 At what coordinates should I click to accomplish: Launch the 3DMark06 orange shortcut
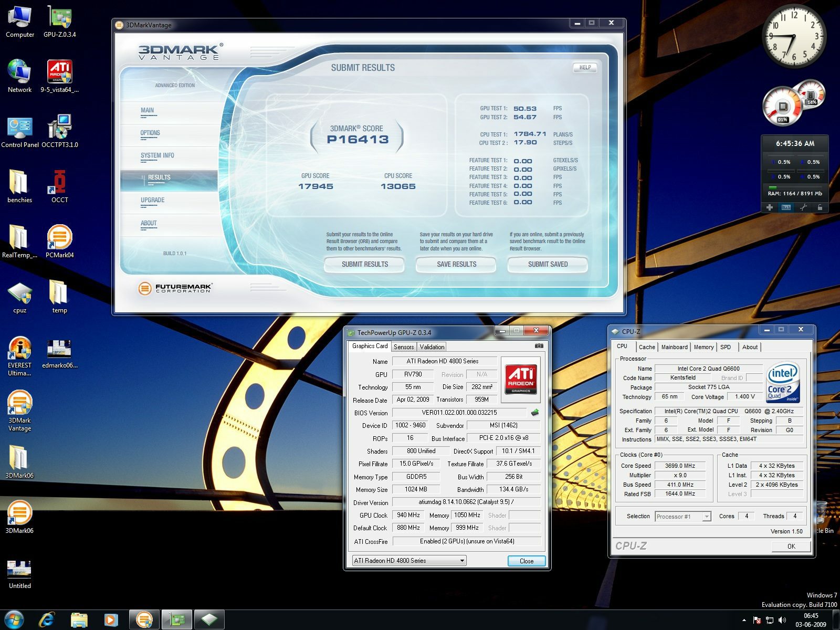pos(20,518)
